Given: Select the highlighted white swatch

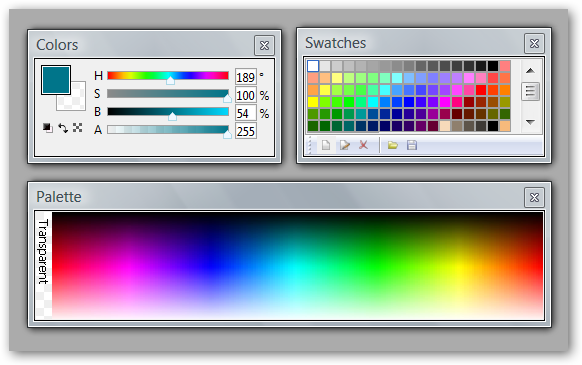Looking at the screenshot, I should point(313,66).
